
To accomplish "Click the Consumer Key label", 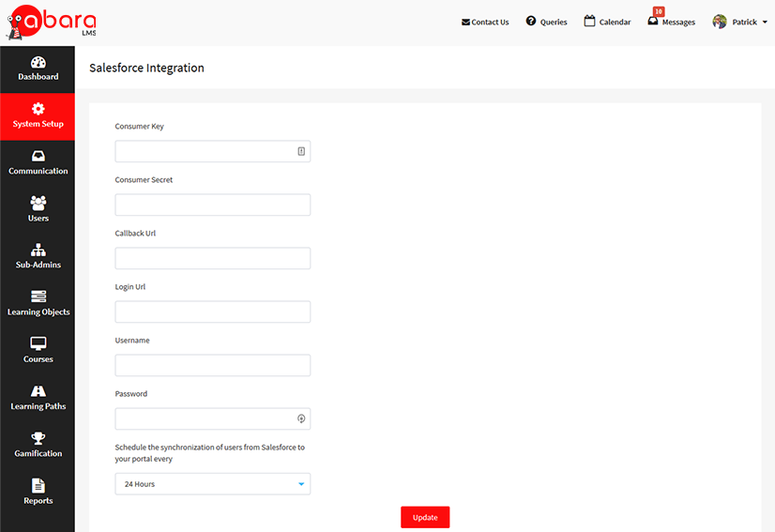I will [x=140, y=127].
